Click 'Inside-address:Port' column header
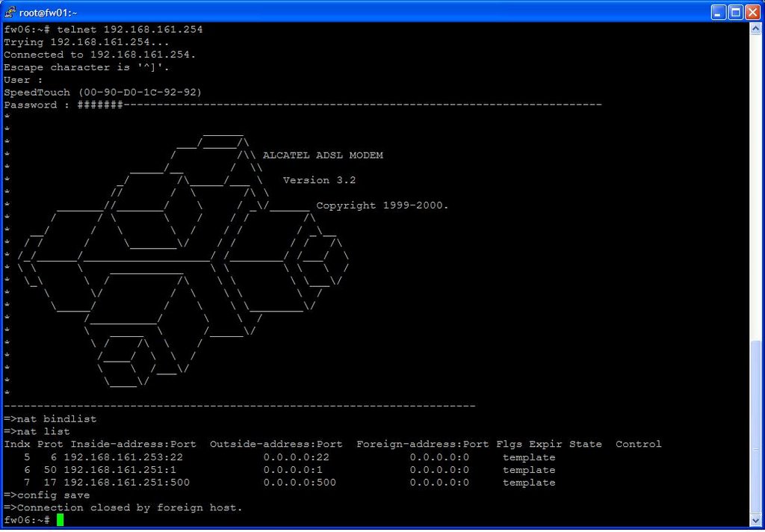The image size is (765, 532). pyautogui.click(x=133, y=444)
